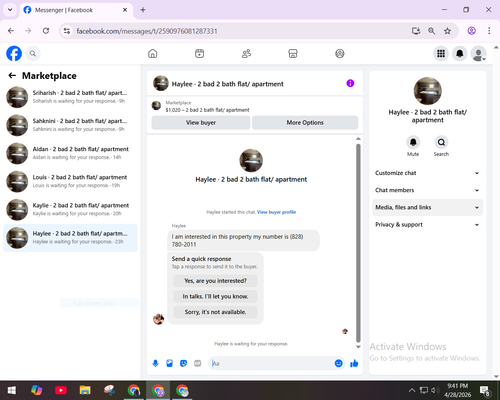Bookmark this page with the star icon
The height and width of the screenshot is (400, 500).
point(447,31)
